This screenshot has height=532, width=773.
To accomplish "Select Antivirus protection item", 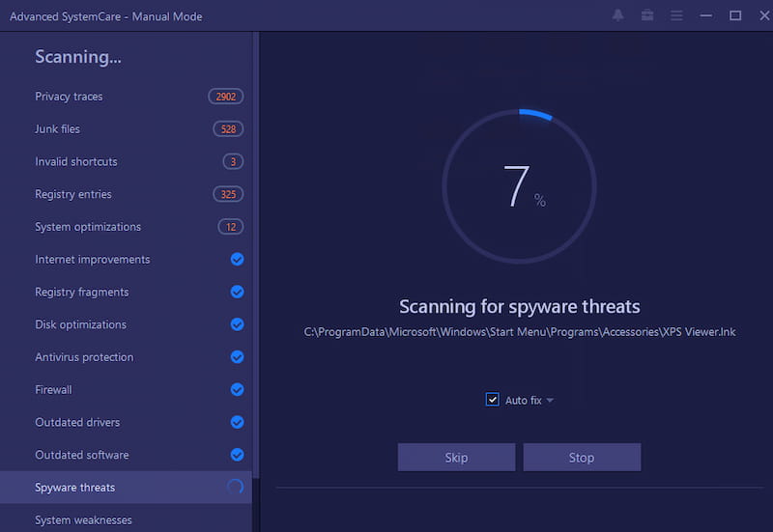I will click(x=126, y=356).
